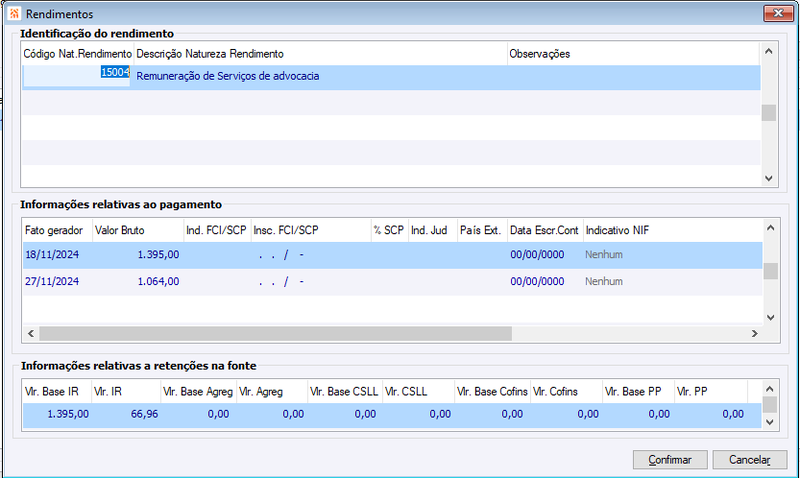Click the Cancelar button

point(749,460)
